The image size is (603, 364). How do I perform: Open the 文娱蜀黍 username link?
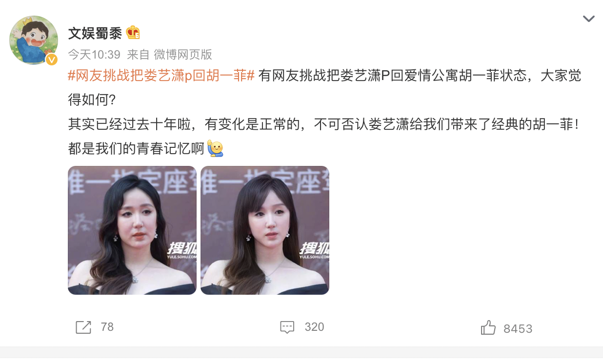[x=95, y=33]
